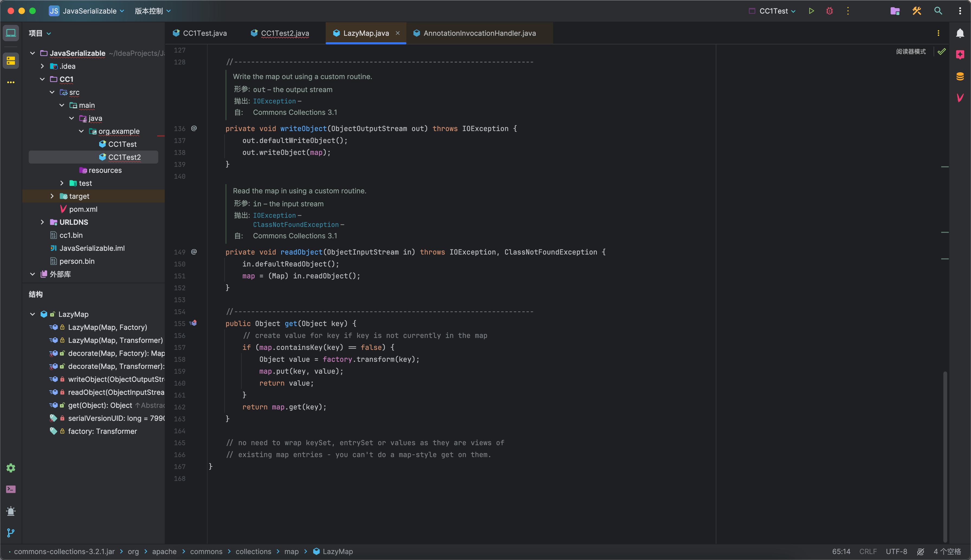Start debugging with the bug icon
Viewport: 971px width, 560px height.
829,11
